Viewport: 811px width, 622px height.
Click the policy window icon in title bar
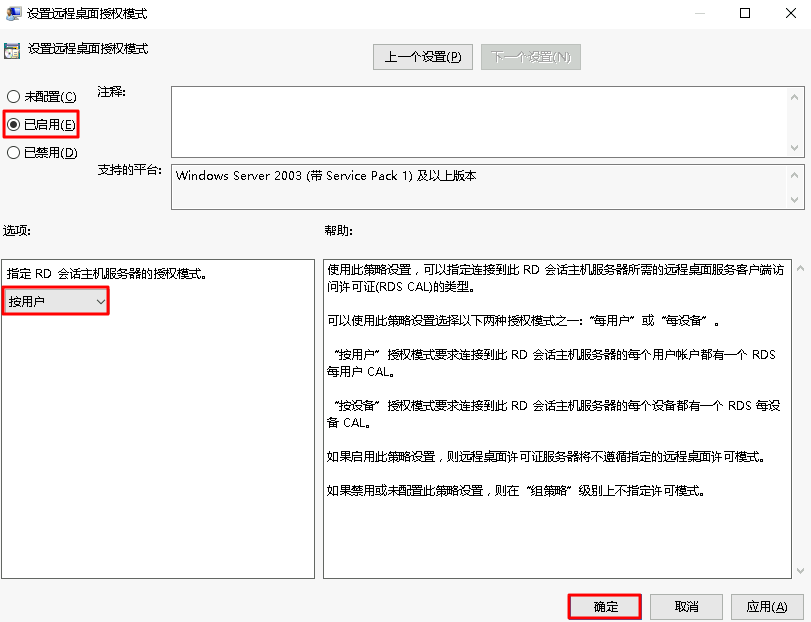coord(12,13)
